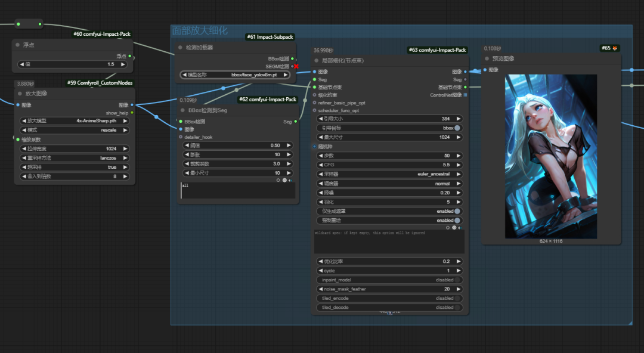Click the gear icon above the 'all' text box

(x=284, y=181)
